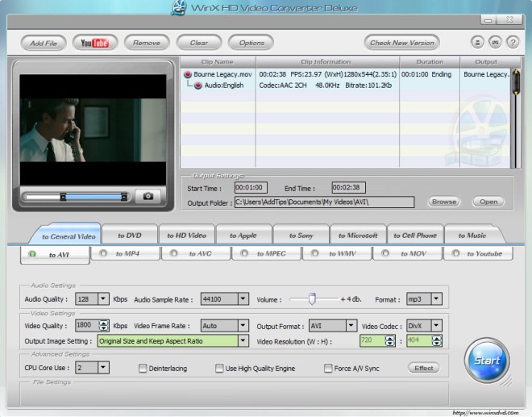
Task: Click the Browse button for output folder
Action: (x=444, y=202)
